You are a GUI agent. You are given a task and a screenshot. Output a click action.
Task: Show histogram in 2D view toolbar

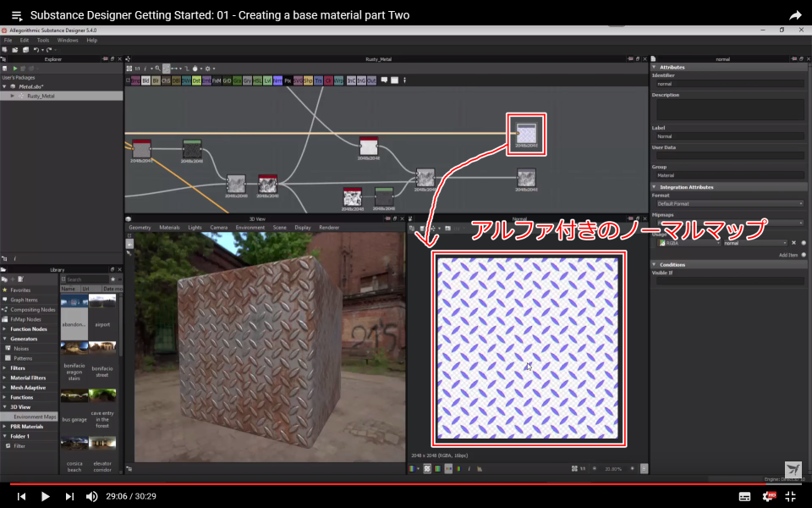point(479,468)
